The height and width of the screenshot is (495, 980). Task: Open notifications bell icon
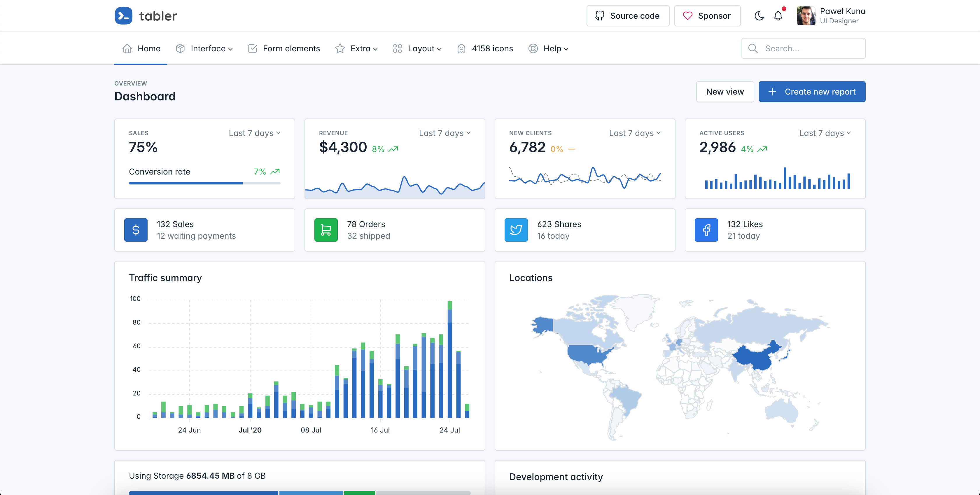click(778, 15)
